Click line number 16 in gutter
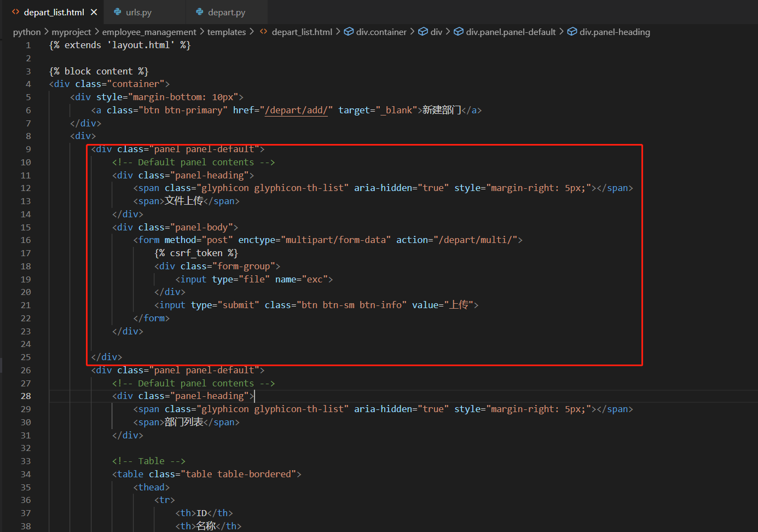This screenshot has width=758, height=532. coord(26,240)
